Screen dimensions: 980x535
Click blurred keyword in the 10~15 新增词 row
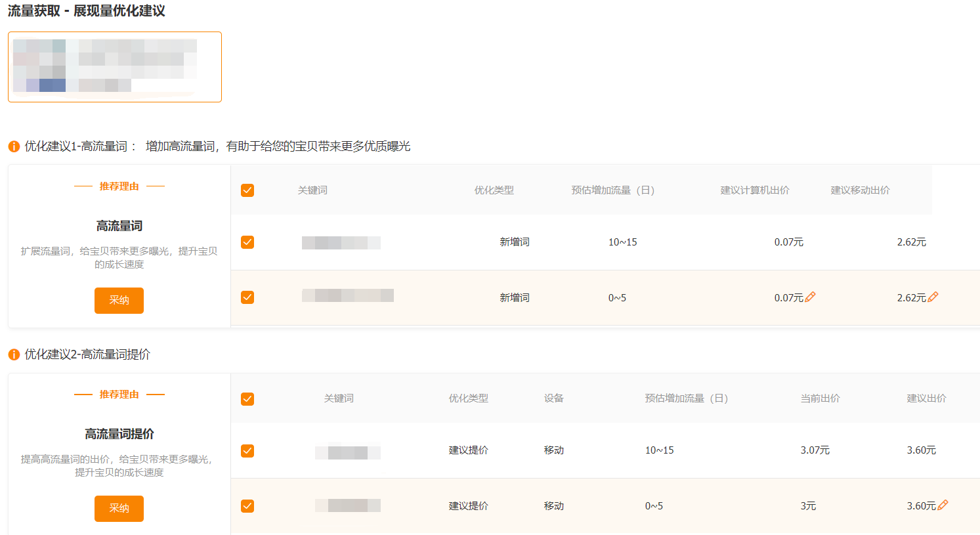[341, 243]
